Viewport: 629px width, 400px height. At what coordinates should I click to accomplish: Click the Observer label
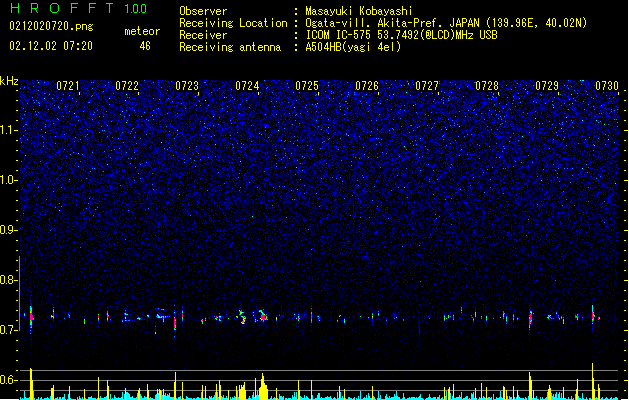pyautogui.click(x=203, y=11)
